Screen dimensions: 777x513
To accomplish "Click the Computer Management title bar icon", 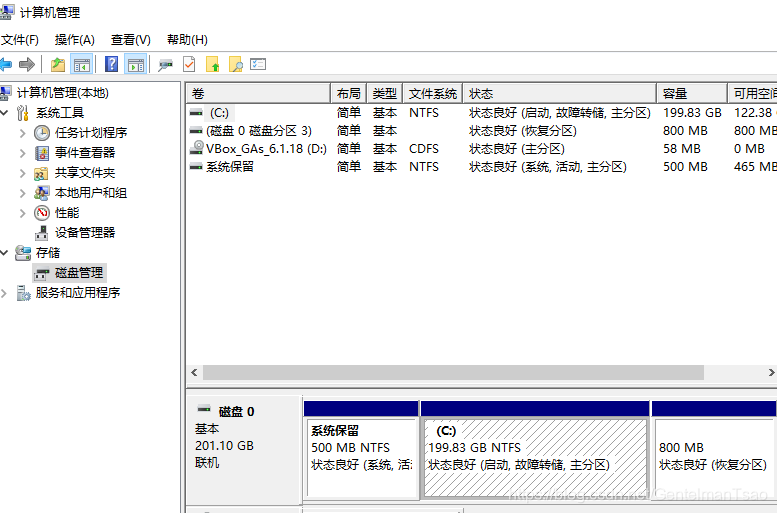I will pos(6,12).
